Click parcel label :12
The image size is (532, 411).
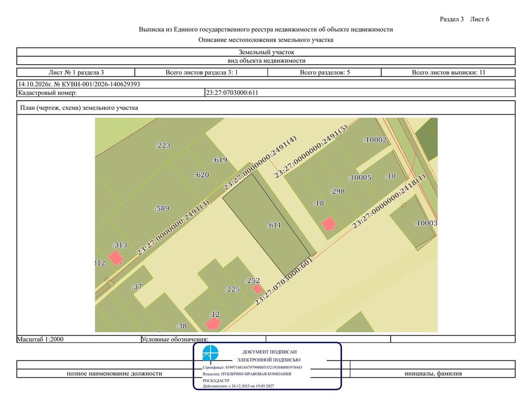pos(215,314)
